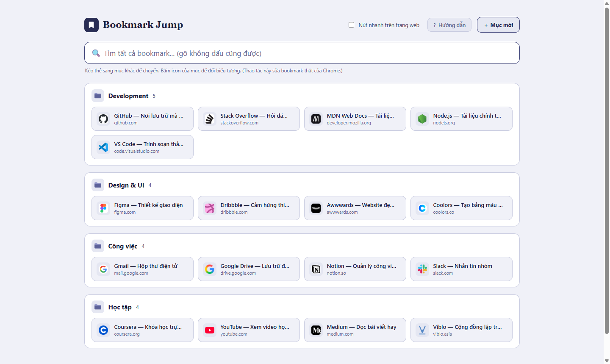Click the Coolors favicon
The height and width of the screenshot is (364, 610).
[422, 208]
